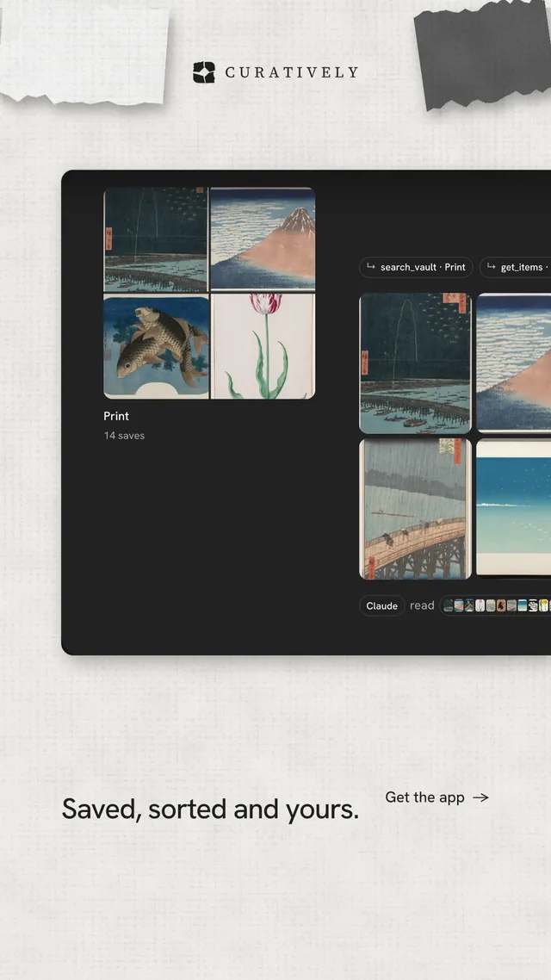Select the blue gradient sea print
The width and height of the screenshot is (551, 980).
point(513,509)
